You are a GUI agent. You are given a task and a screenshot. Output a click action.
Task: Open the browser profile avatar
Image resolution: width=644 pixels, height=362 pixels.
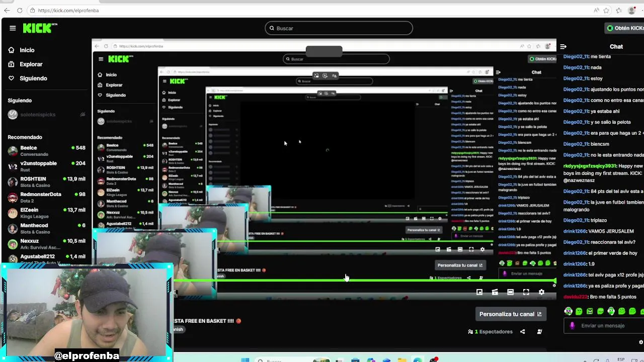[x=632, y=11]
